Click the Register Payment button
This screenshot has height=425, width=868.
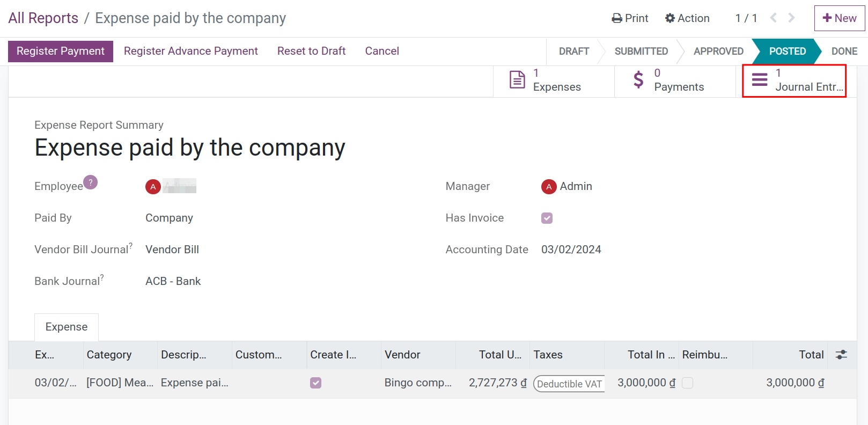[x=61, y=51]
